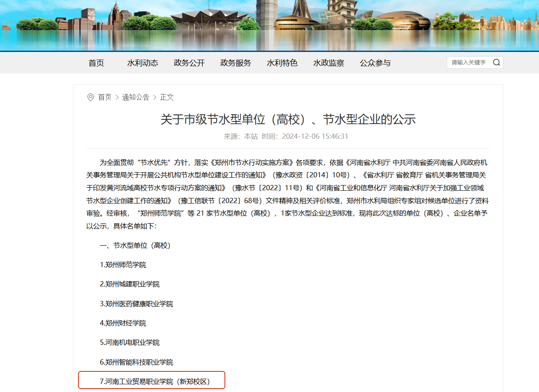Click list item 3.郑州医药健康职业学院
Screen dimensions: 539x392
coord(136,304)
